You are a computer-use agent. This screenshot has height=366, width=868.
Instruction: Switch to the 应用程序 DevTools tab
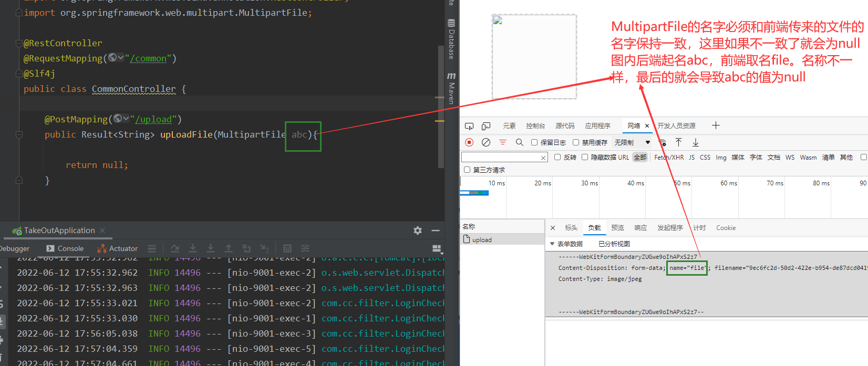(x=597, y=126)
